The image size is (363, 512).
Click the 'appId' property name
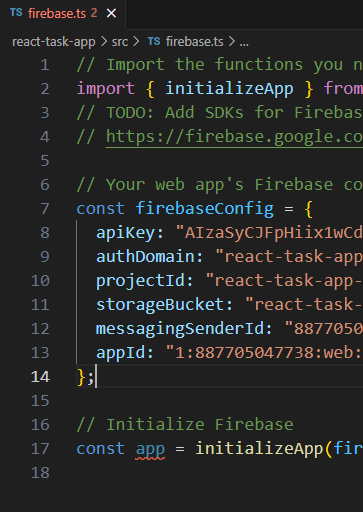(x=121, y=353)
